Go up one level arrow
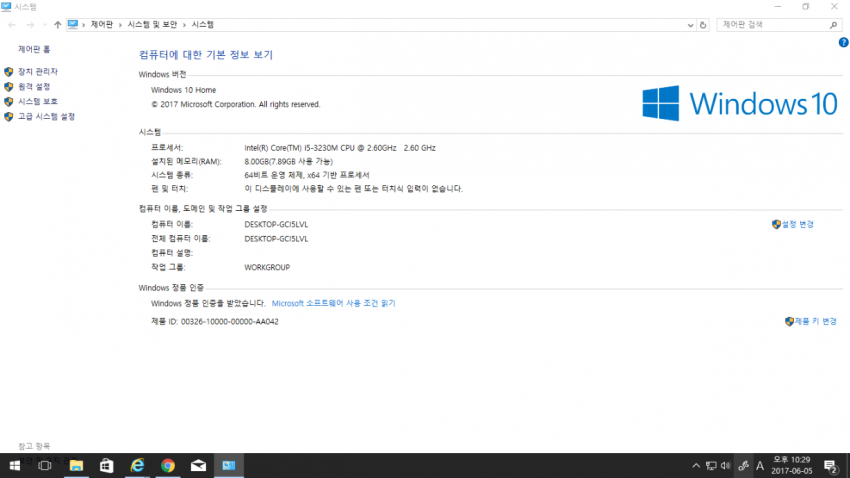The height and width of the screenshot is (478, 850). (57, 25)
